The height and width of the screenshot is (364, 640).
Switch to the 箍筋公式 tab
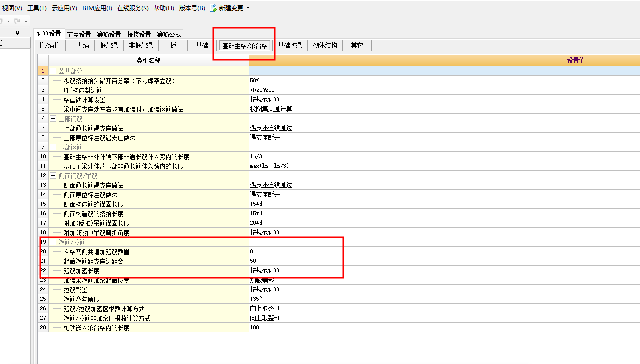pyautogui.click(x=169, y=34)
